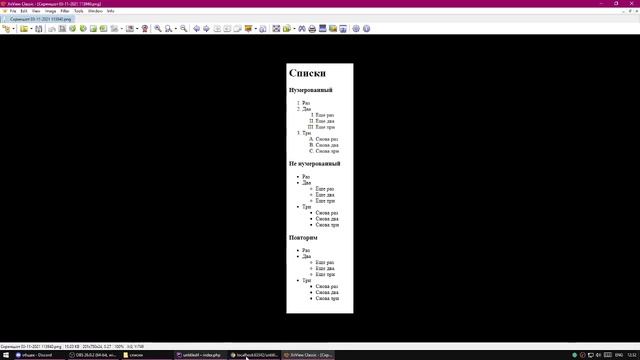Screen dimensions: 640x360
Task: Click the '100%' zoom value in status bar
Action: pyautogui.click(x=119, y=347)
